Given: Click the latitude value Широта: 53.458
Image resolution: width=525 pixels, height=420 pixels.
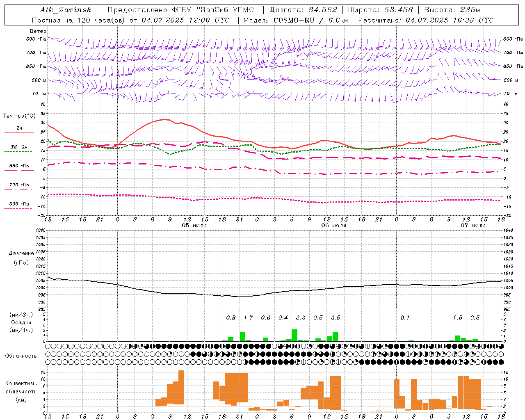Looking at the screenshot, I should tap(380, 10).
